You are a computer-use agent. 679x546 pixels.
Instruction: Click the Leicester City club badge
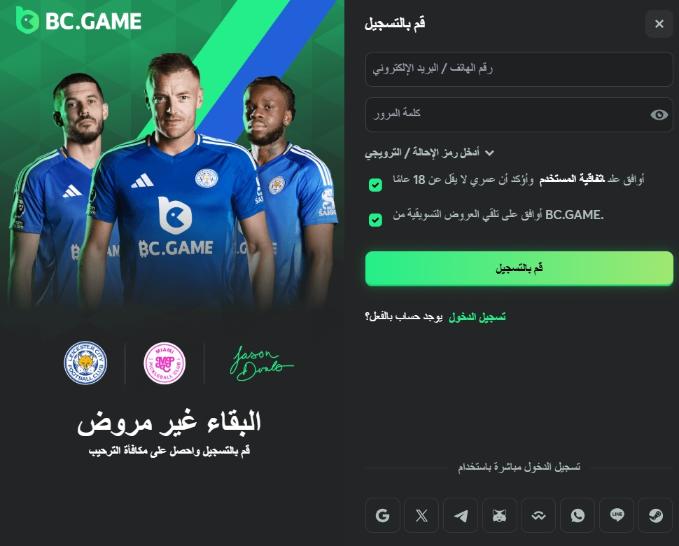[x=85, y=363]
